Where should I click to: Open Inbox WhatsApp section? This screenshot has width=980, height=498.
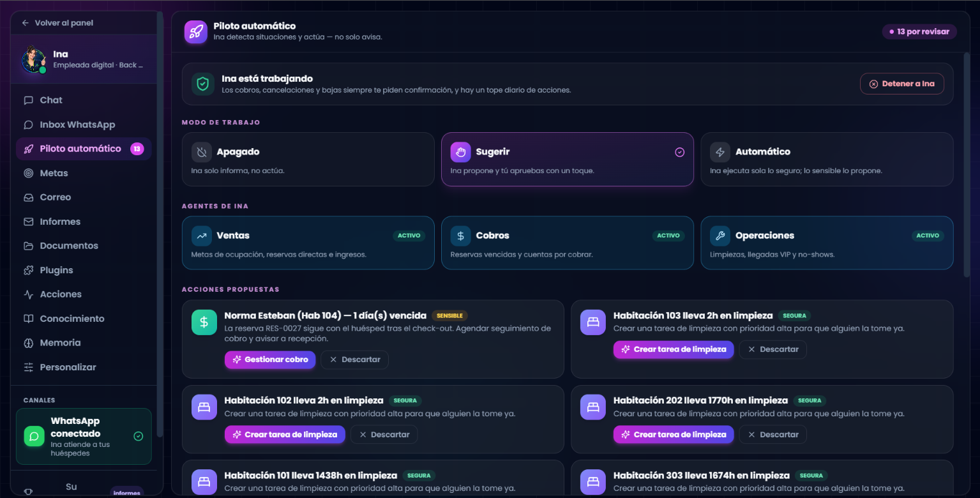point(84,124)
